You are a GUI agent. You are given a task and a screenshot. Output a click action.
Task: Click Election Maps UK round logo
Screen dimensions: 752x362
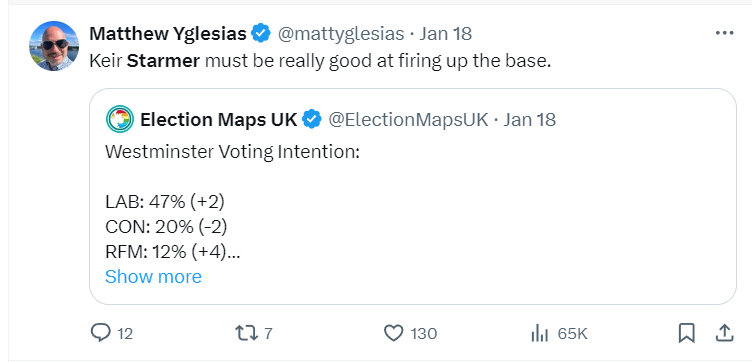click(119, 119)
